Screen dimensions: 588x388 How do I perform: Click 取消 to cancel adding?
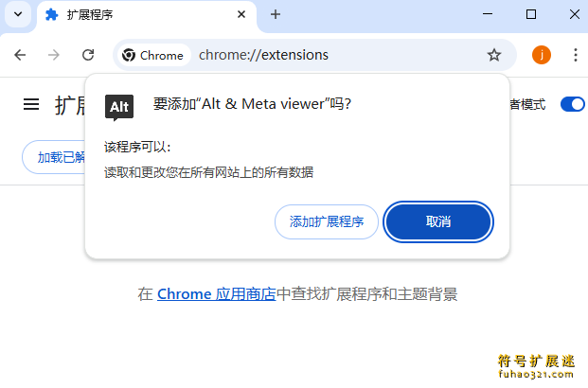coord(438,221)
